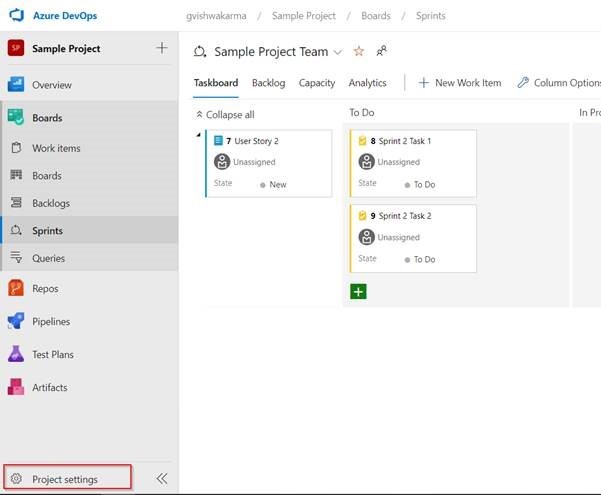Click the plus icon next to Sample Project

(162, 48)
